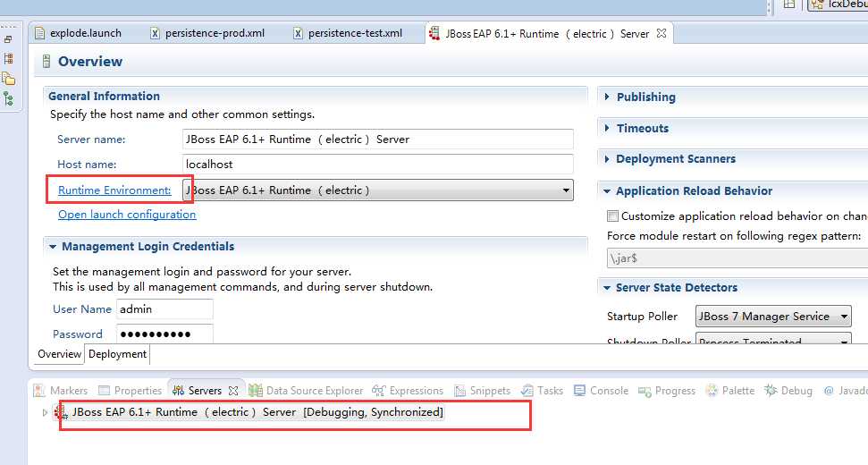The image size is (868, 465).
Task: Click the Server name input field
Action: click(378, 139)
